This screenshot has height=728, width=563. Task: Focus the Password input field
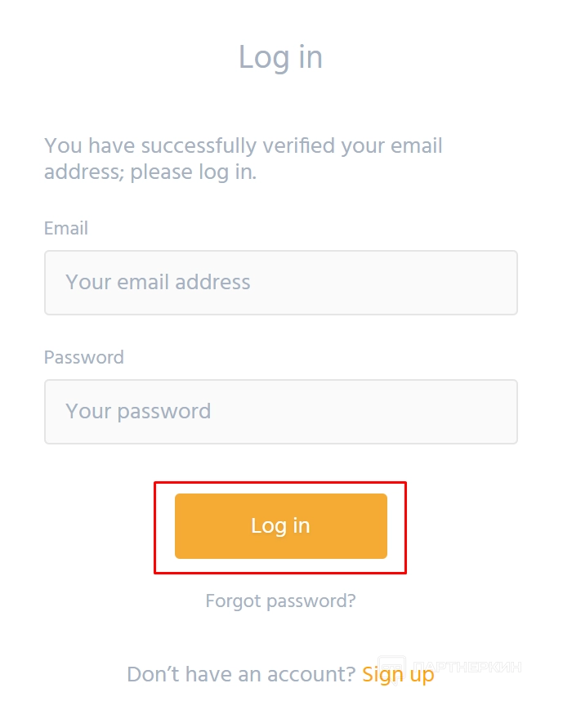[x=280, y=412]
